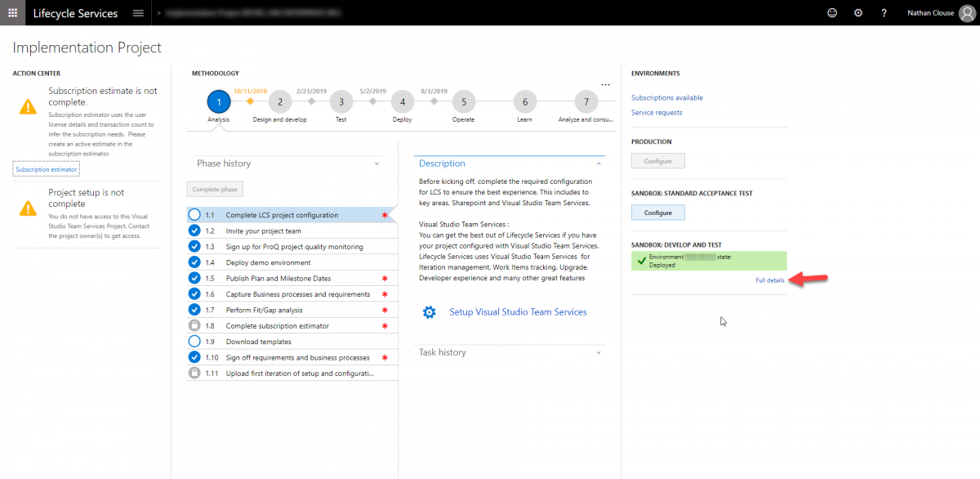The width and height of the screenshot is (980, 479).
Task: Click the Setup Visual Studio Team Services gear
Action: (x=430, y=312)
